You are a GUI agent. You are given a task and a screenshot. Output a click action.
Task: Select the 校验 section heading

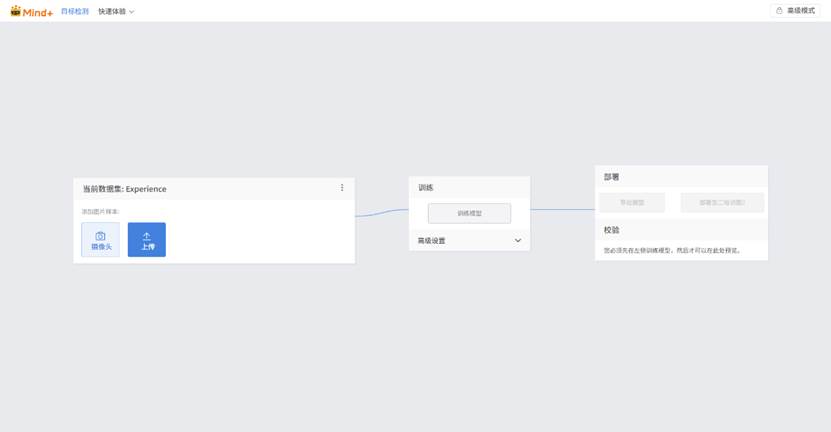coord(612,230)
